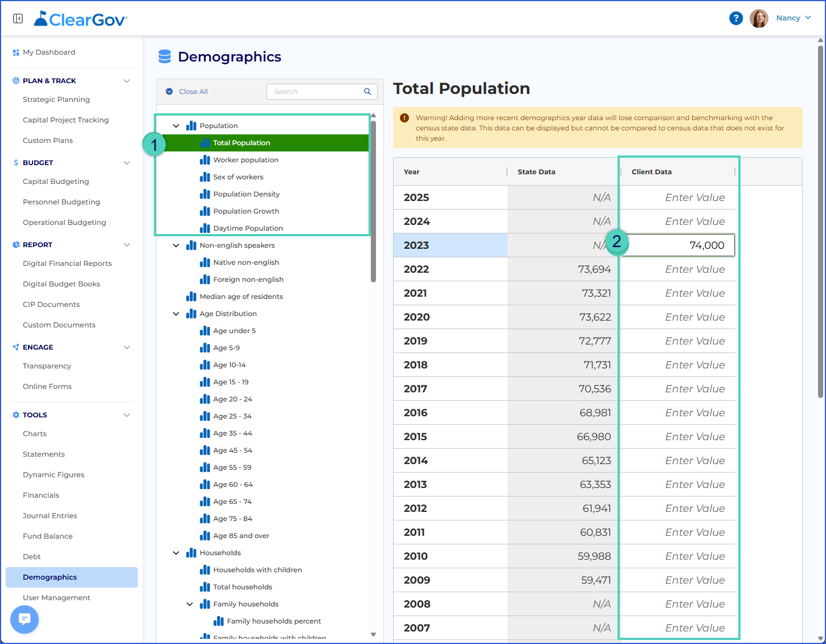Go to Fund Balance in sidebar
The image size is (826, 644).
(x=48, y=536)
